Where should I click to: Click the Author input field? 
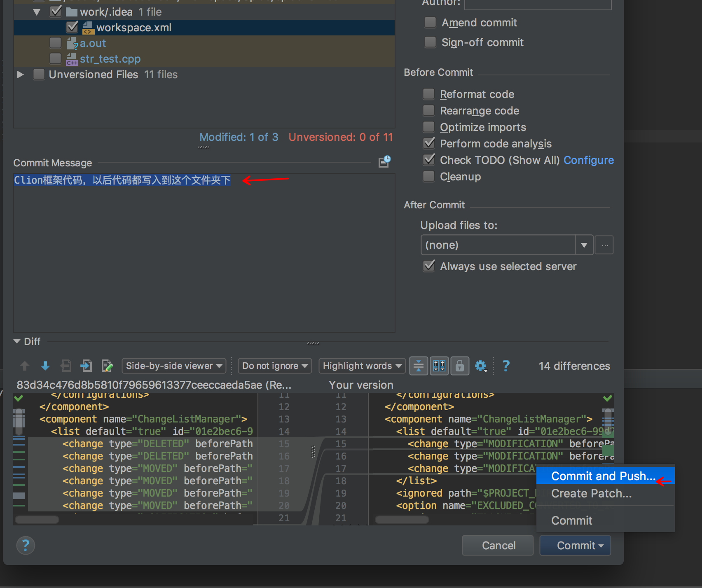point(538,4)
